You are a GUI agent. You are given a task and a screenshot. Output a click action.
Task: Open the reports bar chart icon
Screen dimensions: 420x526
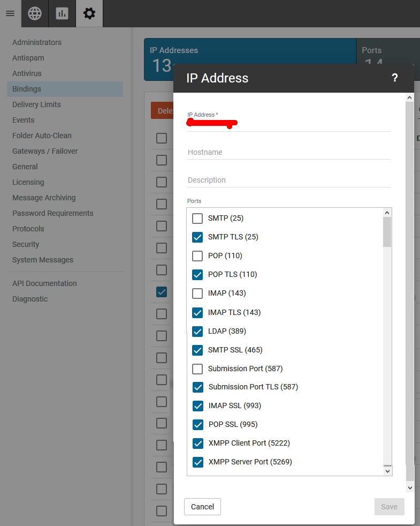[x=62, y=13]
